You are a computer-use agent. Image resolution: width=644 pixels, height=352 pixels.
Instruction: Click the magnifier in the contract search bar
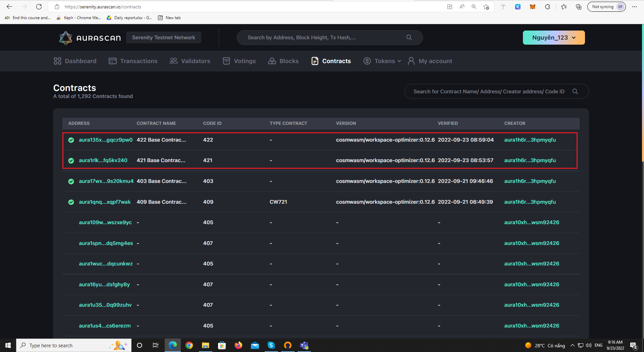pos(575,91)
